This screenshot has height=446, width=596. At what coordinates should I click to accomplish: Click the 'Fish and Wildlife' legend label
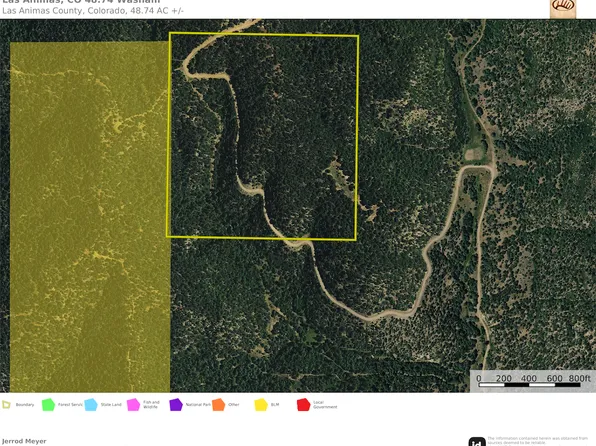point(151,405)
